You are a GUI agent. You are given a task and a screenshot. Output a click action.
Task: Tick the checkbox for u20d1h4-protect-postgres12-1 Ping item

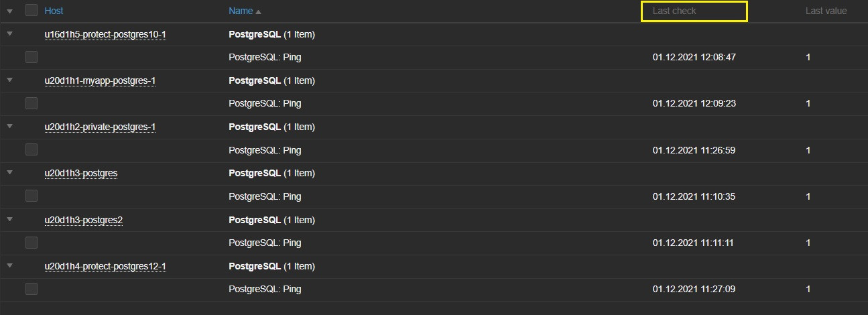(x=32, y=289)
